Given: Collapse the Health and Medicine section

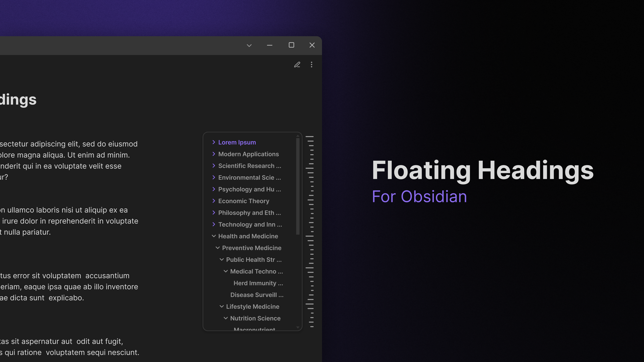Looking at the screenshot, I should (x=214, y=236).
